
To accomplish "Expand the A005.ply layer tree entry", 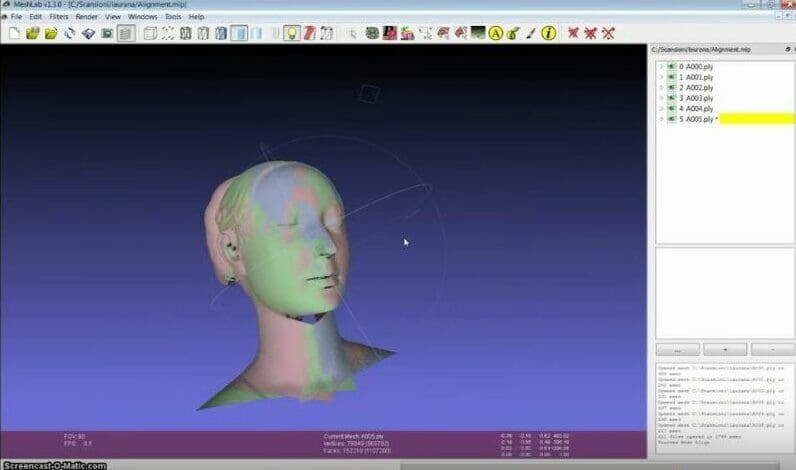I will point(661,119).
